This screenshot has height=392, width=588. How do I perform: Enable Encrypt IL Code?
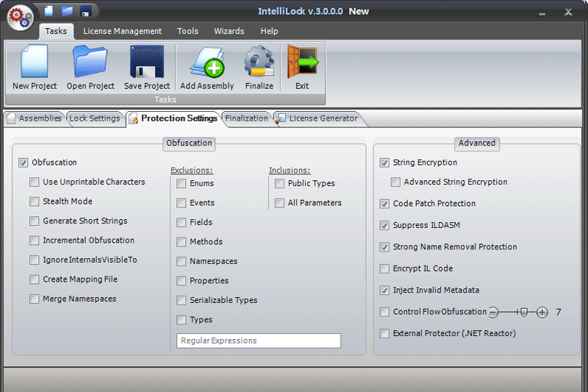click(384, 268)
